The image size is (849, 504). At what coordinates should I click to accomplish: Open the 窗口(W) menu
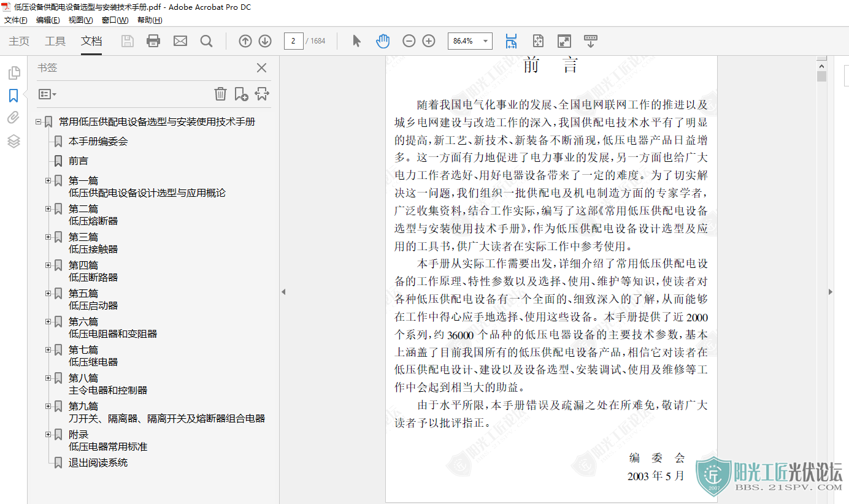pyautogui.click(x=115, y=20)
